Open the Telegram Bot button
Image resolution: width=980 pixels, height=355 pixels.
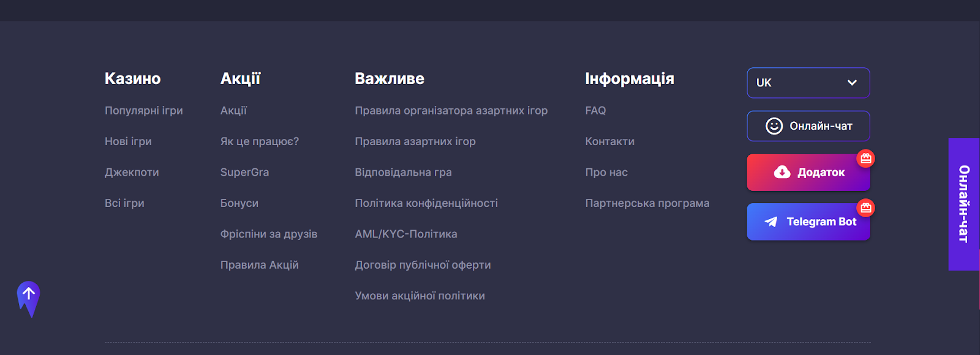tap(809, 222)
